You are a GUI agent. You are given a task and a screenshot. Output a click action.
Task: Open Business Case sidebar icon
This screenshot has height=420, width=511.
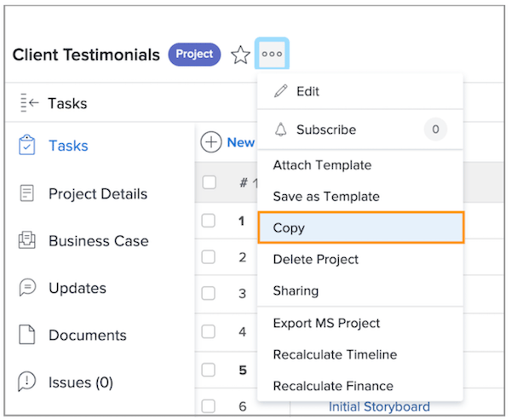pyautogui.click(x=26, y=241)
